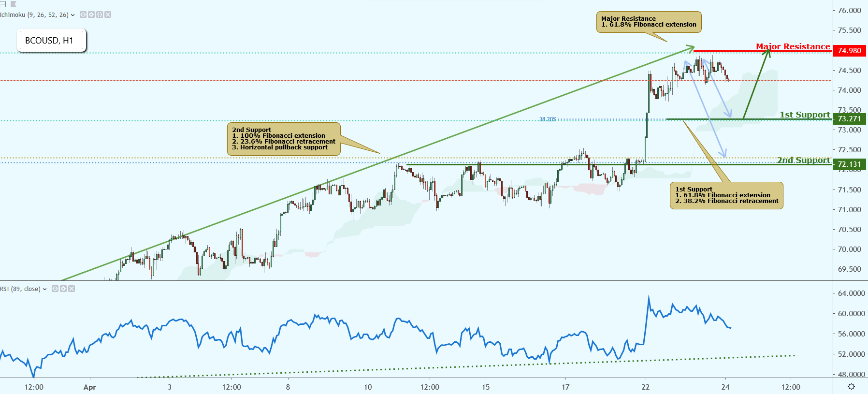Click the 76.000 price axis value

849,11
